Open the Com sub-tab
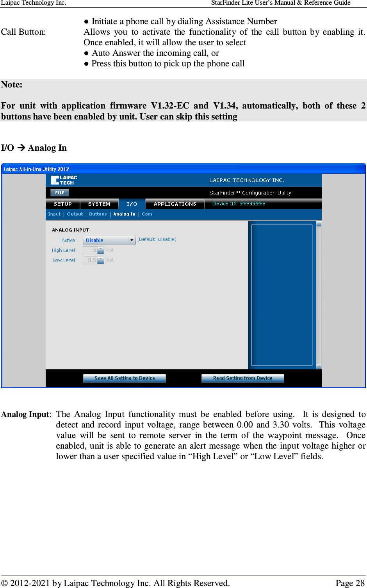This screenshot has width=367, height=588. [147, 214]
